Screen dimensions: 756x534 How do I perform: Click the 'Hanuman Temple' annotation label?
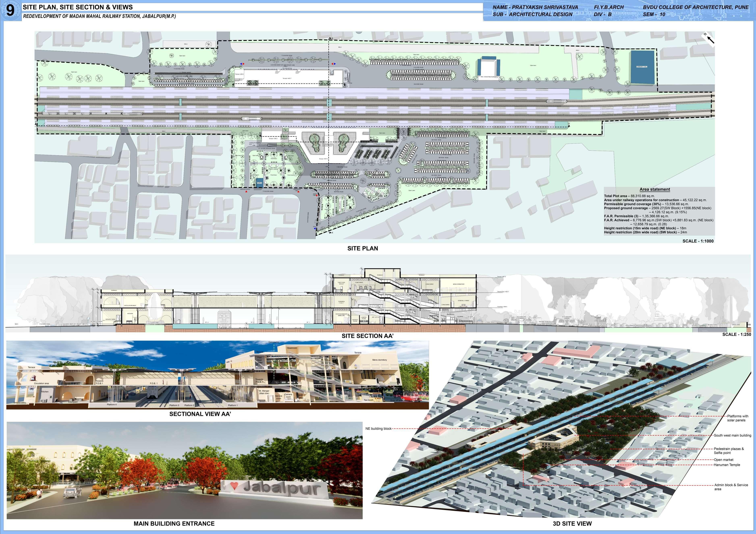coord(727,465)
